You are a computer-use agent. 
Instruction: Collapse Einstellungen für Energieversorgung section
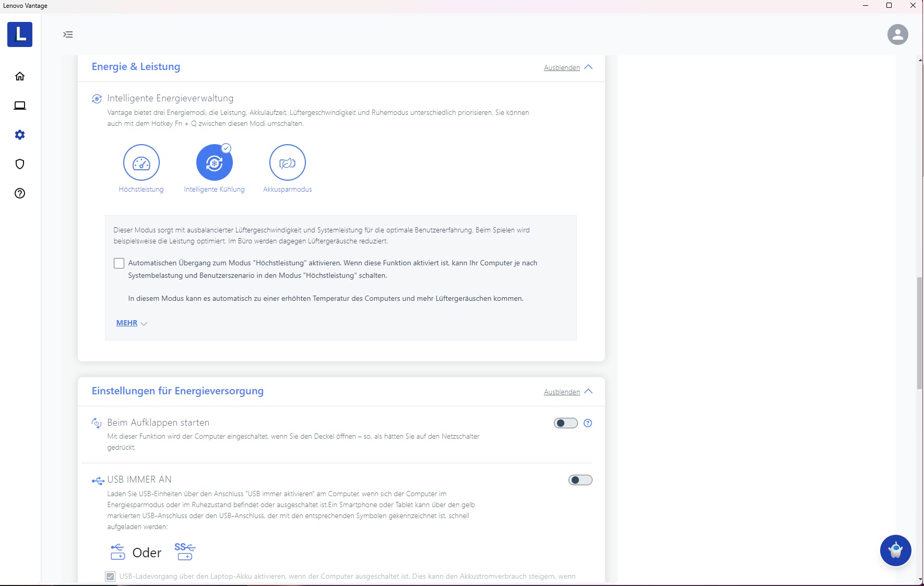(x=567, y=392)
